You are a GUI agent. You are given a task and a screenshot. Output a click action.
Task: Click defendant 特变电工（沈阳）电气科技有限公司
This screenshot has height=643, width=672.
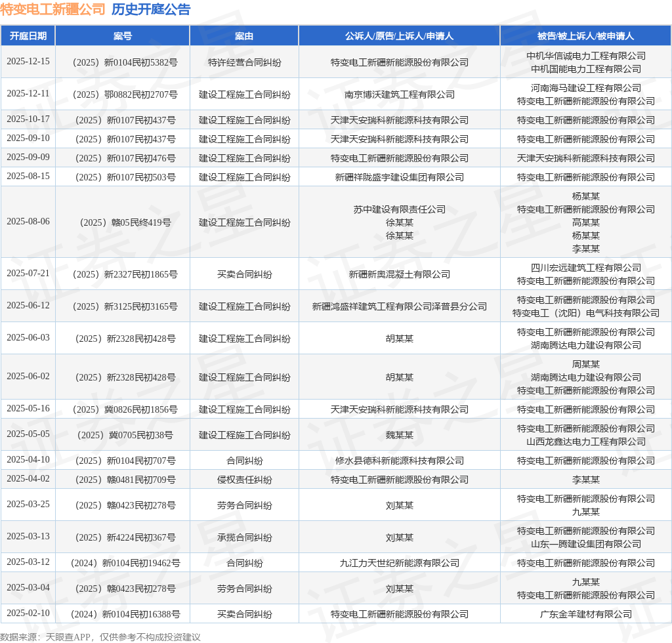(x=586, y=313)
